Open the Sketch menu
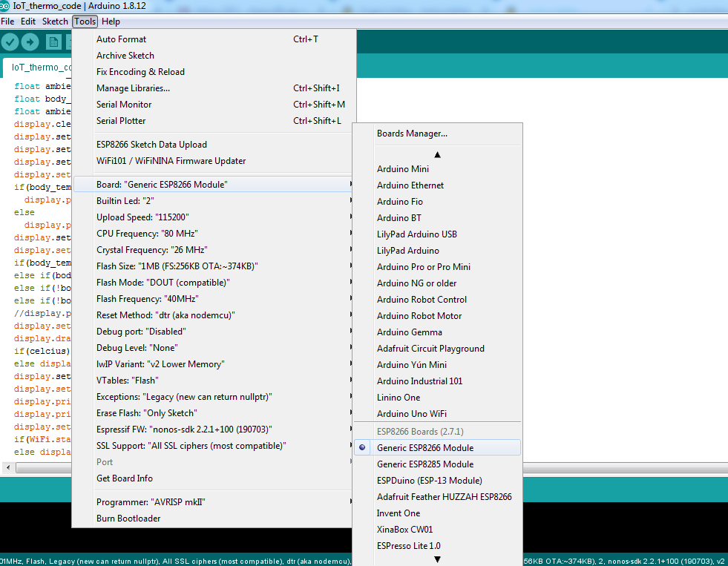This screenshot has height=566, width=728. point(55,22)
